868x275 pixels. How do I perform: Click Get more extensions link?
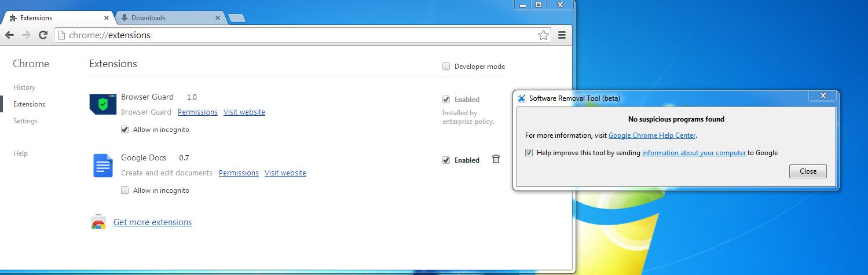[x=152, y=222]
